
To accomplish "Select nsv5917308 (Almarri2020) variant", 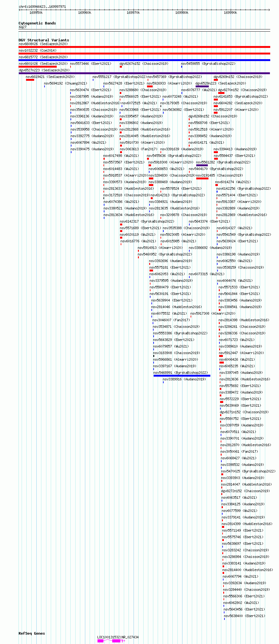I will click(x=213, y=314).
